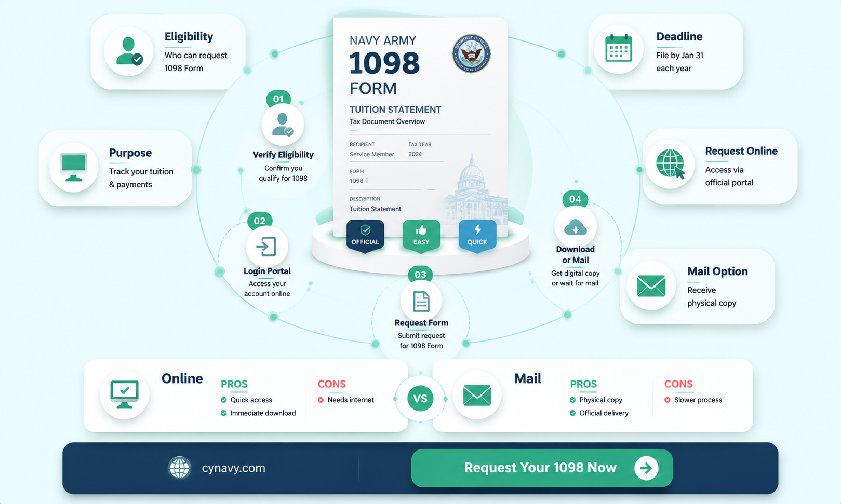Image resolution: width=841 pixels, height=504 pixels.
Task: Click the Deadline card heading
Action: [679, 36]
